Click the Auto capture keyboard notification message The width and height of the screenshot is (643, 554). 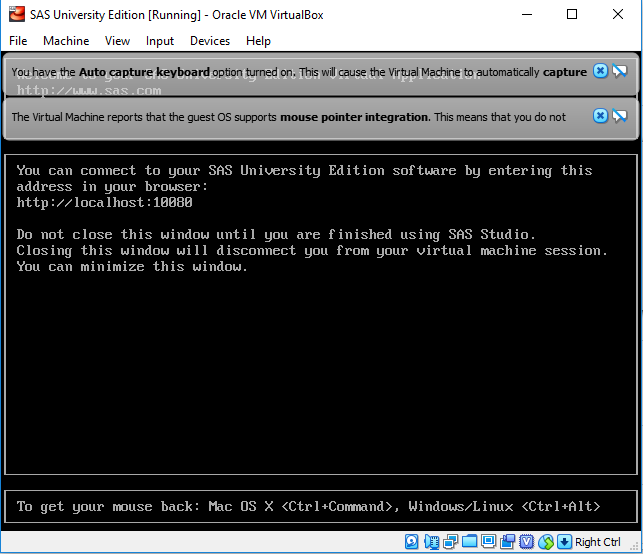coord(299,72)
